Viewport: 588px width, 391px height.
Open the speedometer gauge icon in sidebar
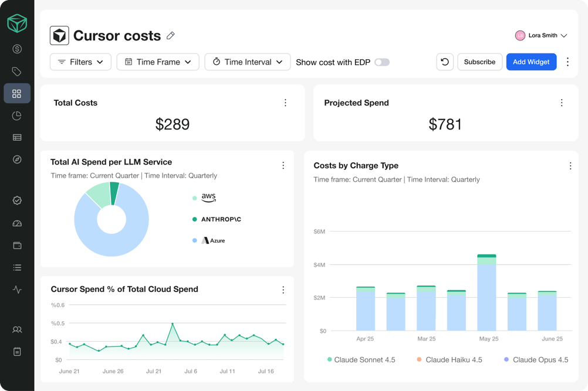(17, 223)
